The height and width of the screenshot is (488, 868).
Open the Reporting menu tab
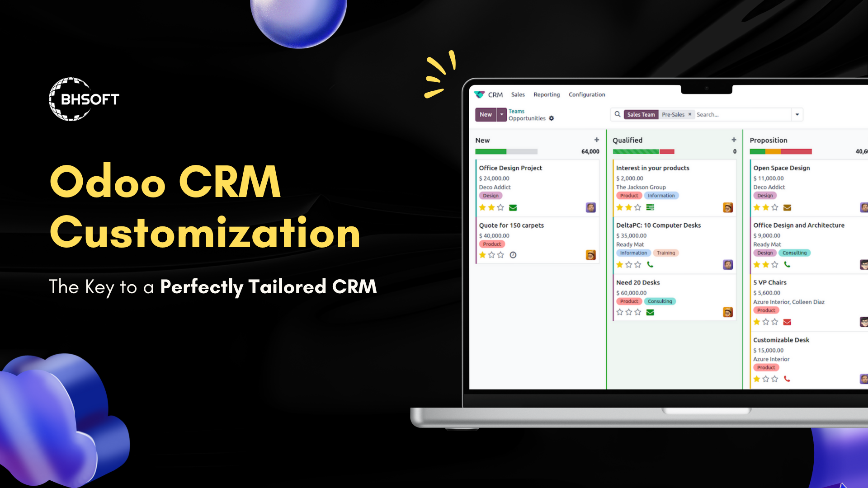(x=546, y=94)
